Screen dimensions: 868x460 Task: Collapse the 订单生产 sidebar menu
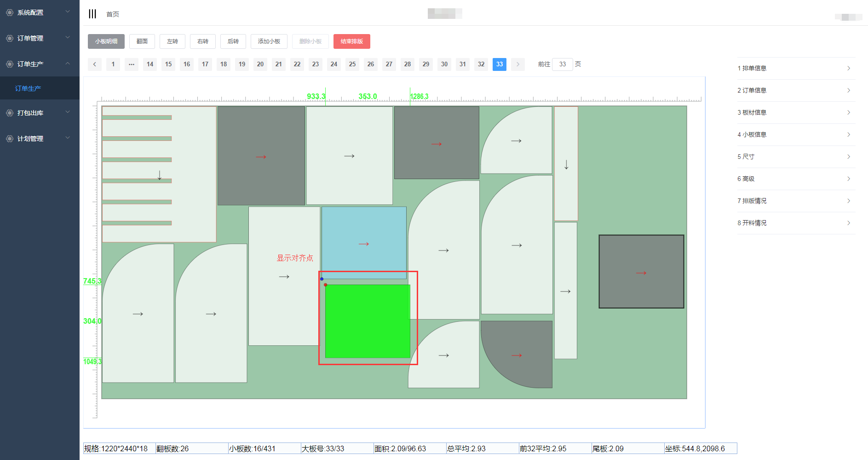tap(40, 64)
